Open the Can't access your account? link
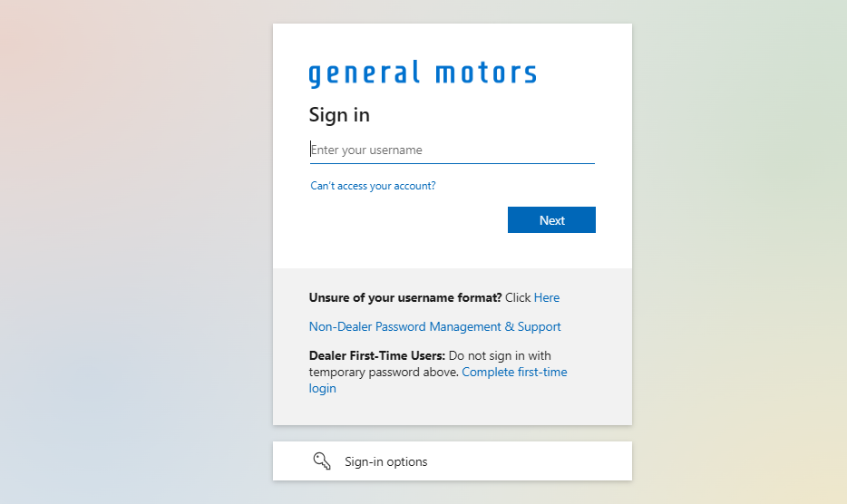Viewport: 847px width, 504px height. 373,186
